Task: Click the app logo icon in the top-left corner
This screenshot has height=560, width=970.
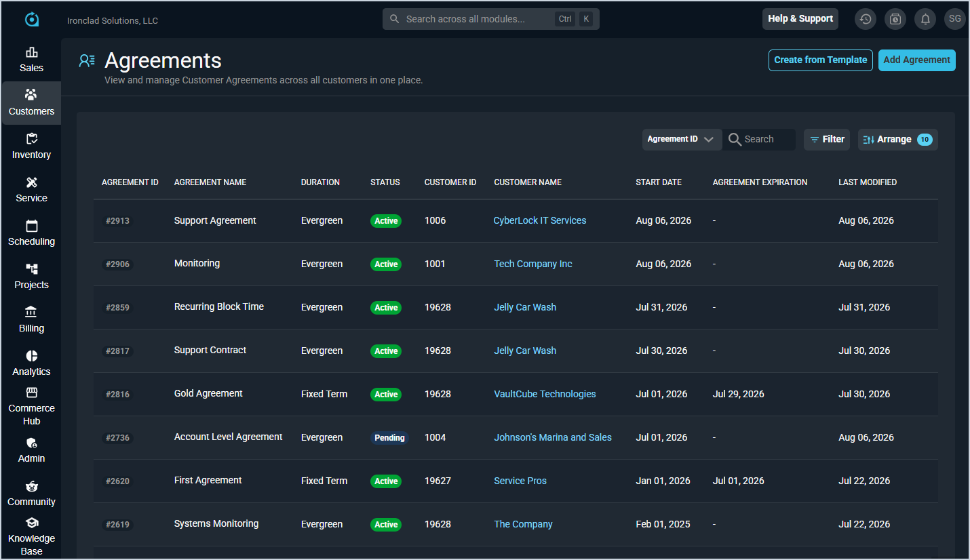Action: (x=32, y=20)
